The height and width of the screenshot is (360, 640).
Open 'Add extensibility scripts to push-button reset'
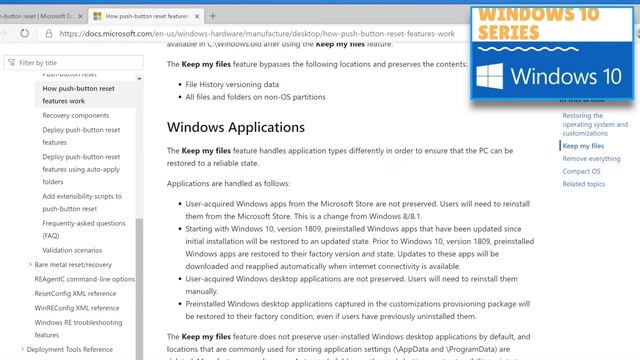pyautogui.click(x=82, y=202)
